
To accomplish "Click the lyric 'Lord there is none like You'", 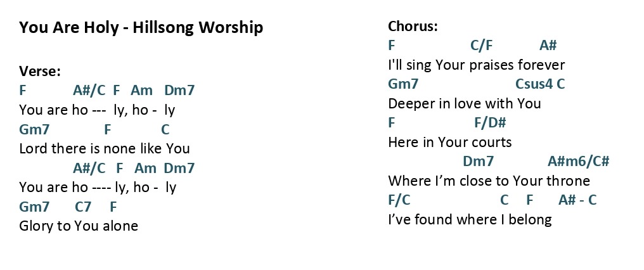I will pos(105,148).
